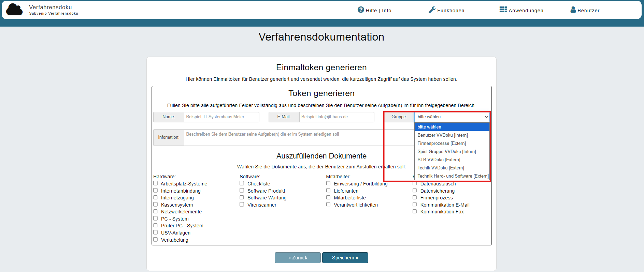Select 'Techik VVDoku [Extern]' option

[x=452, y=168]
